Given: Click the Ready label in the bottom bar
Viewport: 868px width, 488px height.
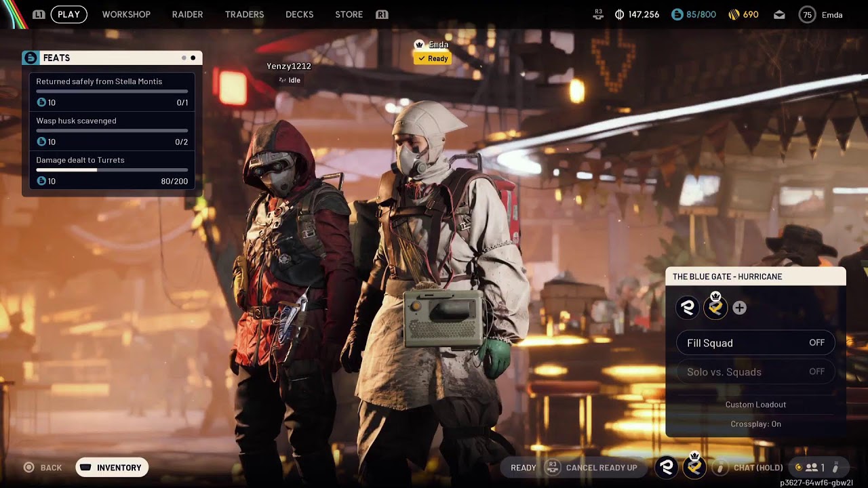Looking at the screenshot, I should (x=524, y=468).
